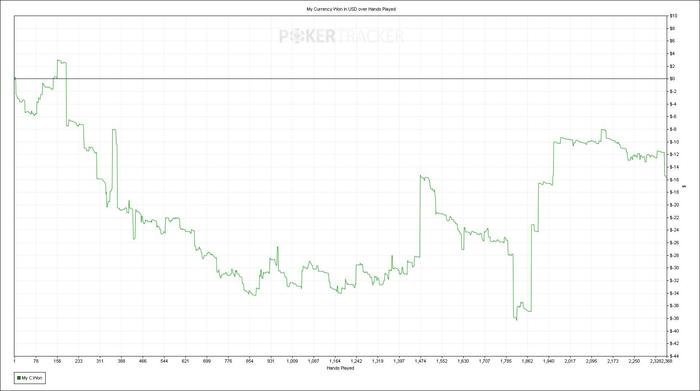Screen dimensions: 700x391
Task: Click the '699' x-axis tick label
Action: (207, 361)
